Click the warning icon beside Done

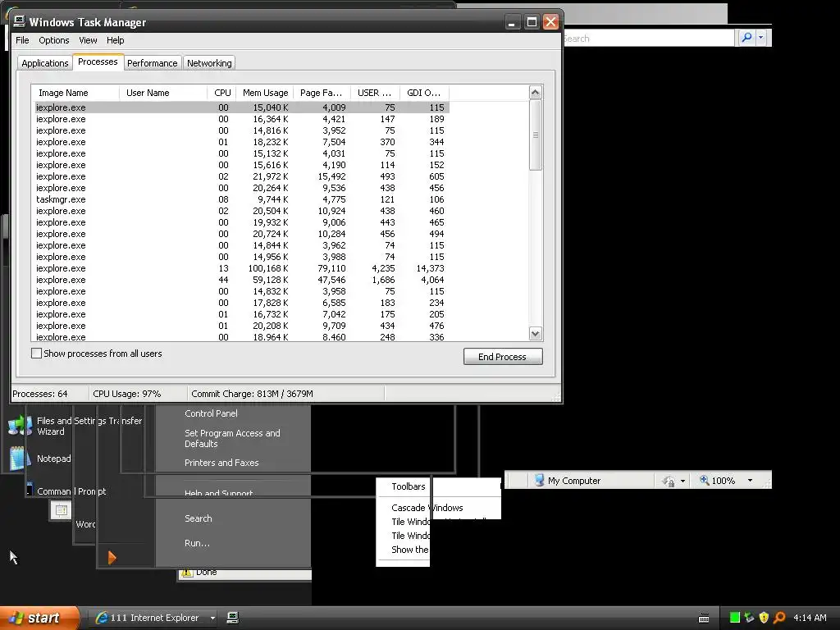(186, 573)
